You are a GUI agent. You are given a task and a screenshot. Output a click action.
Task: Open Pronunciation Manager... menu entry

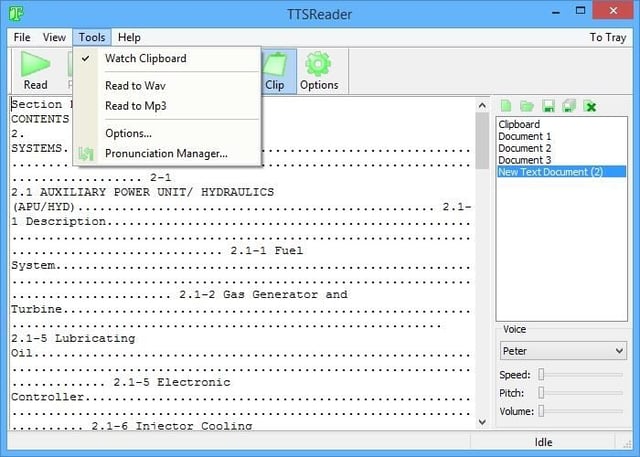point(166,154)
